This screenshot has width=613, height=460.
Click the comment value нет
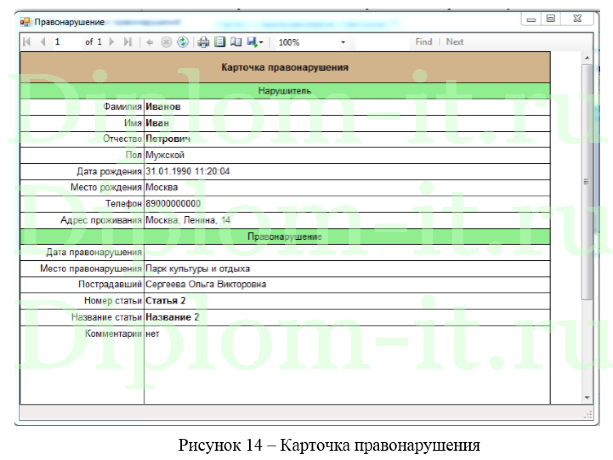(x=152, y=334)
